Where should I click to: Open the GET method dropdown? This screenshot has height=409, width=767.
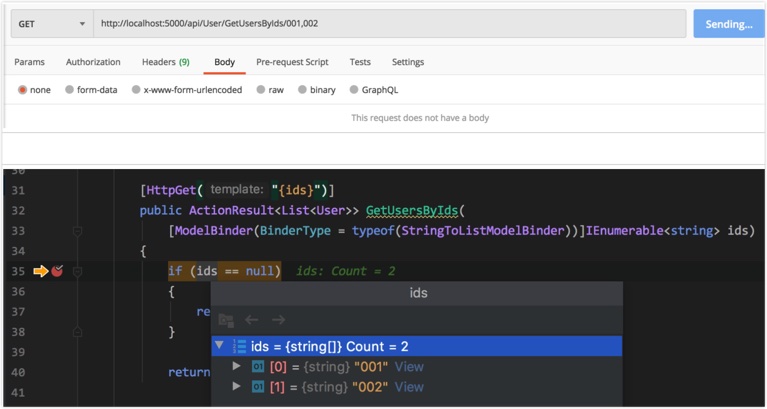click(52, 23)
